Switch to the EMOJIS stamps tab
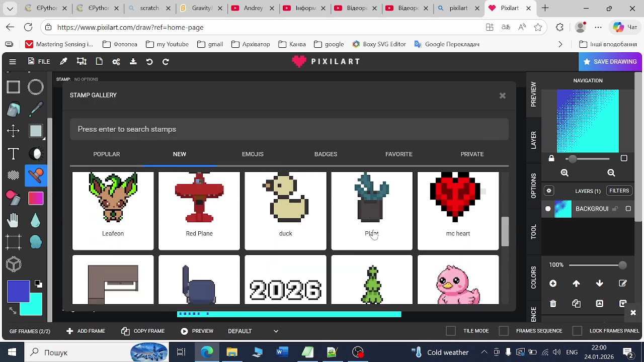Viewport: 644px width, 362px height. coord(253,154)
